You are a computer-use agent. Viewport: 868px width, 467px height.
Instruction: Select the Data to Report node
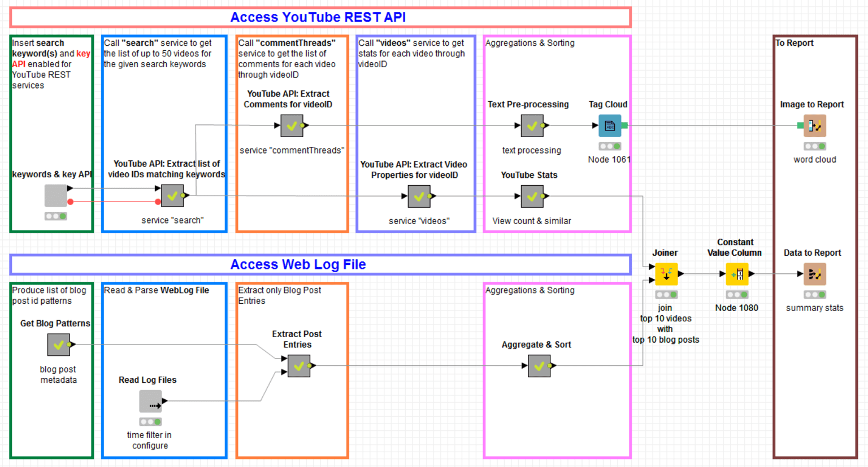tap(815, 274)
